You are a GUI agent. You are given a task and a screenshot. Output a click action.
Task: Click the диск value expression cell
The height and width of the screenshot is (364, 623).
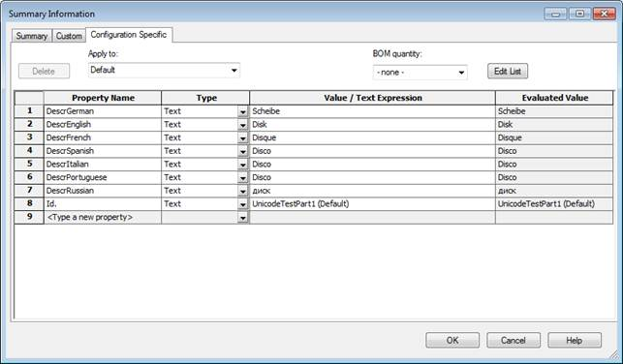point(372,191)
